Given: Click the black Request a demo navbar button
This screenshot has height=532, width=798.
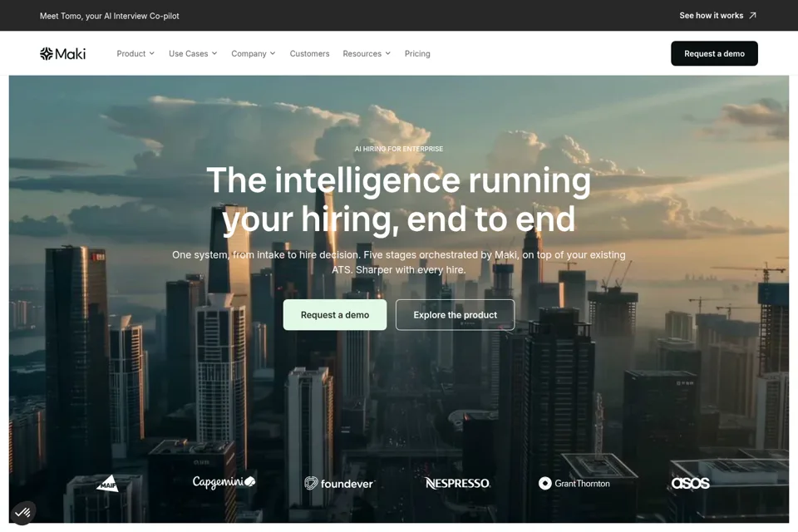Looking at the screenshot, I should point(714,53).
